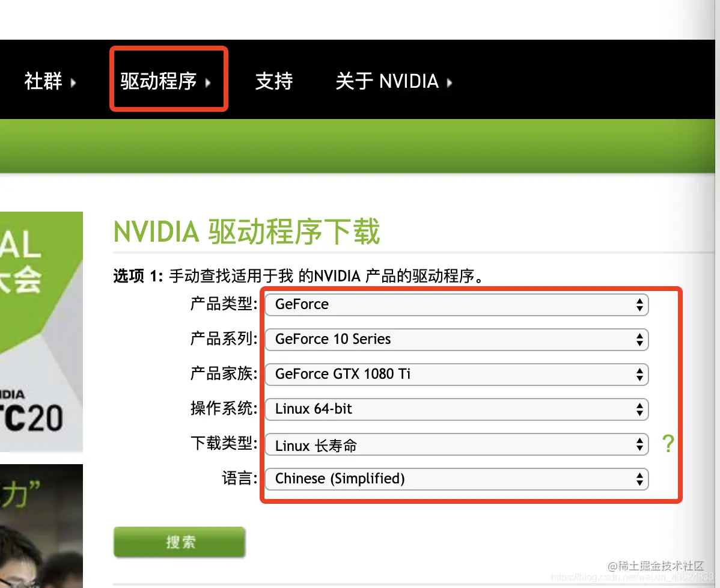
Task: Expand the 操作系统 dropdown showing Linux 64-bit
Action: 457,409
